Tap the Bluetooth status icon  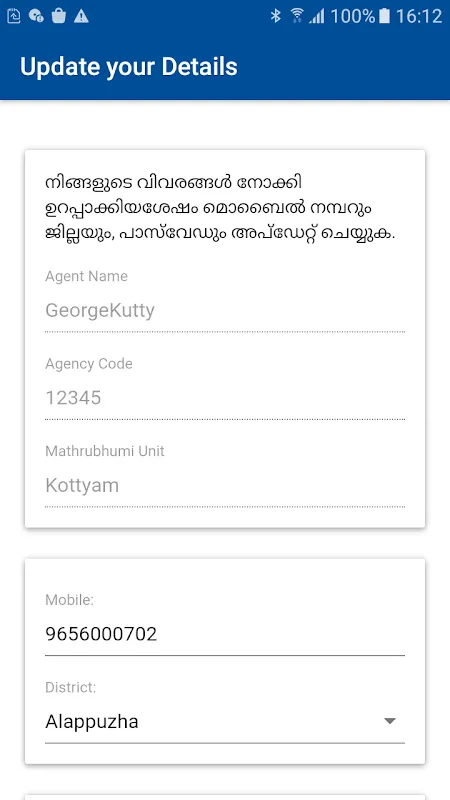276,16
